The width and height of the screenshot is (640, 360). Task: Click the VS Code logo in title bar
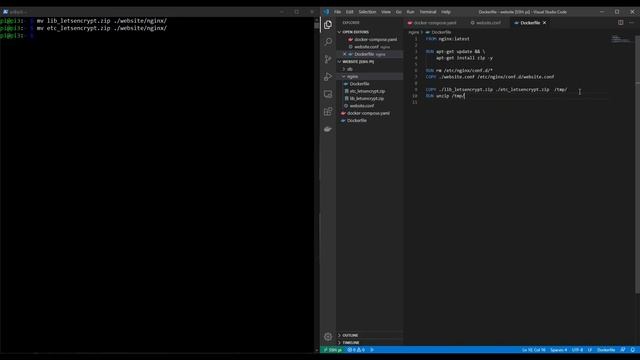(x=326, y=12)
